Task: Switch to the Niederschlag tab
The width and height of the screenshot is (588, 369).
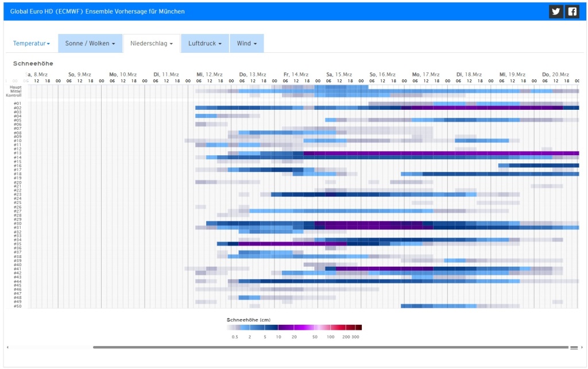Action: click(152, 44)
